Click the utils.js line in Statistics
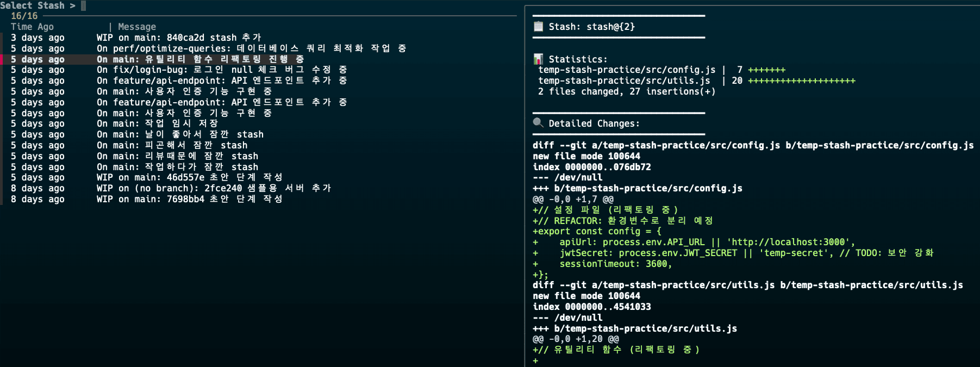 tap(624, 80)
